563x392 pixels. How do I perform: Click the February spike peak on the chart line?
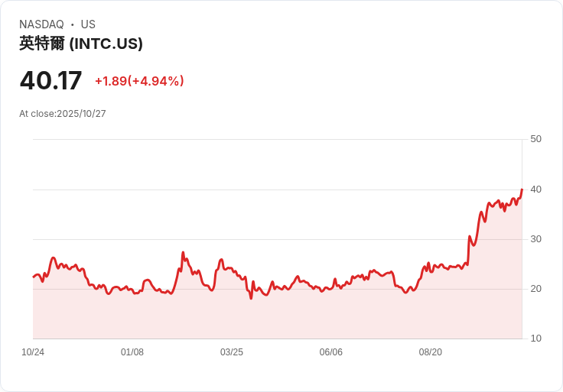point(183,252)
